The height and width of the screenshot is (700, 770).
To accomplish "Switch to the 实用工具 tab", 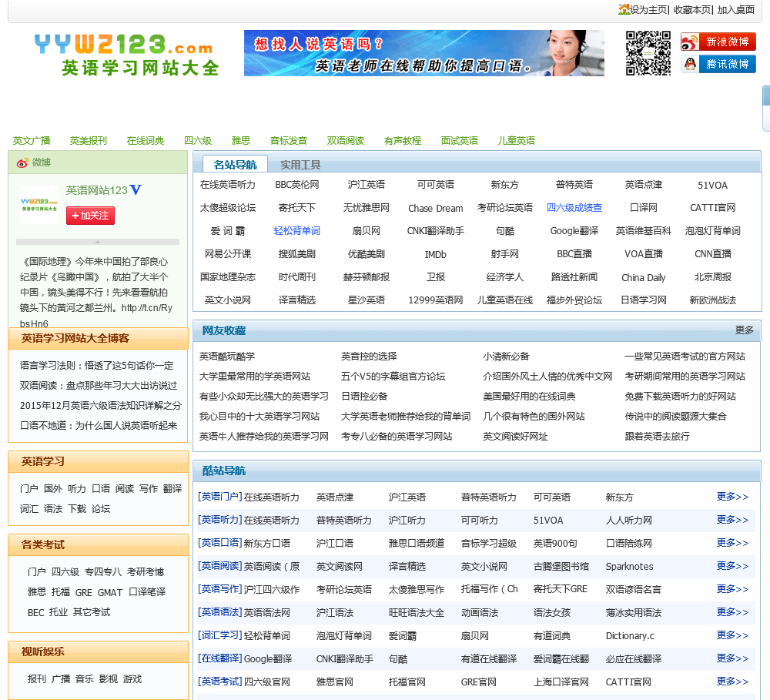I will click(300, 164).
